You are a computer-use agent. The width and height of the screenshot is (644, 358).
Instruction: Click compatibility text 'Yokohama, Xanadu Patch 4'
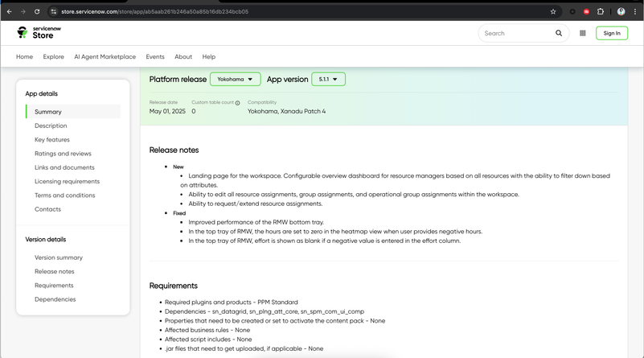[286, 111]
